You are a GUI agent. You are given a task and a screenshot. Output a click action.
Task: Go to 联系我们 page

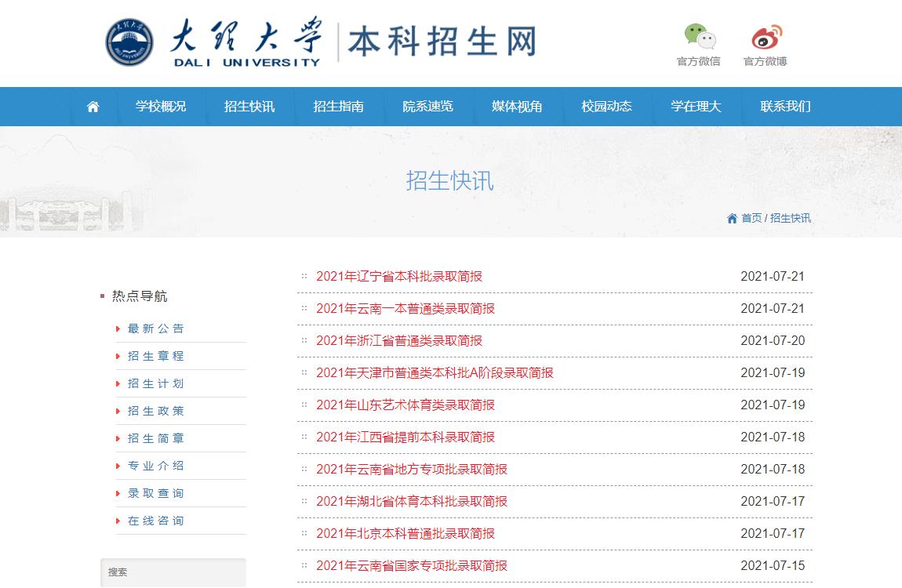point(785,107)
